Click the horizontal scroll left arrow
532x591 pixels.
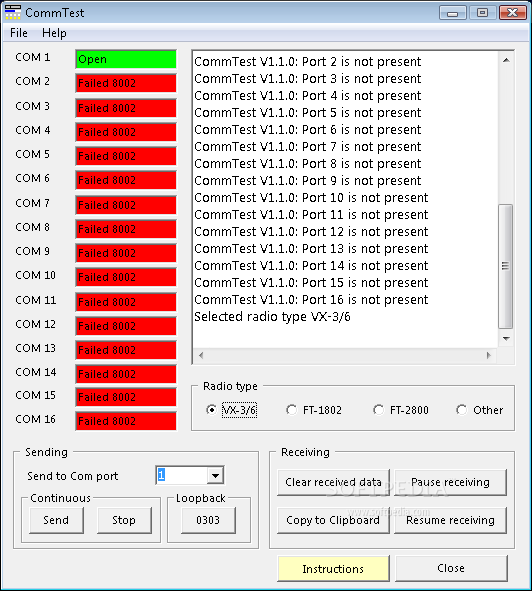click(x=201, y=355)
